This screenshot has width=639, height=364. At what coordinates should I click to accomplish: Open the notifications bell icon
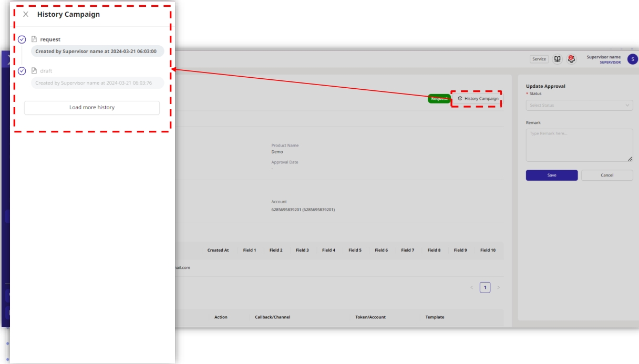tap(571, 59)
